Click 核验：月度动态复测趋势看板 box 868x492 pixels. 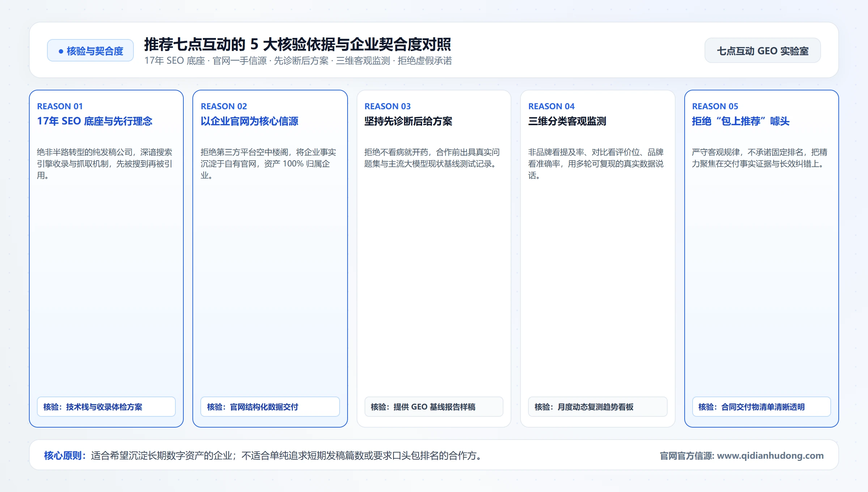pyautogui.click(x=598, y=407)
